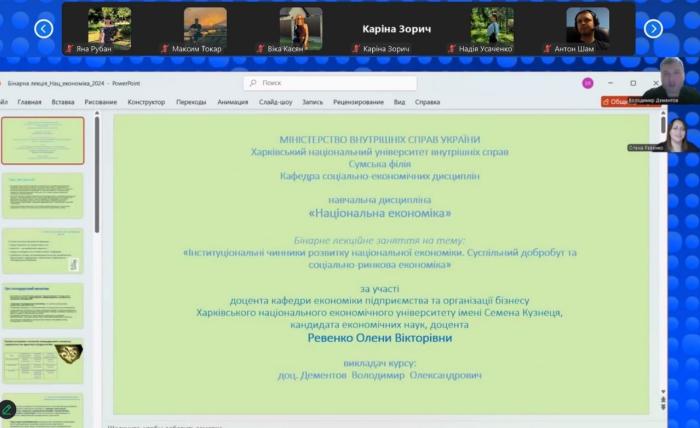Click muted microphone icon beside Яна Рубан
The height and width of the screenshot is (428, 700).
click(69, 48)
